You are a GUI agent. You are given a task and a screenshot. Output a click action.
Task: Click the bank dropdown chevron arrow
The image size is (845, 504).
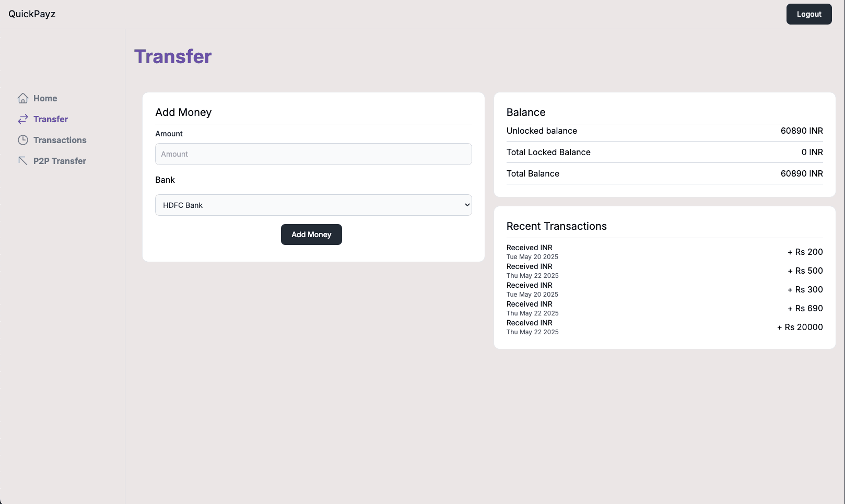point(467,205)
